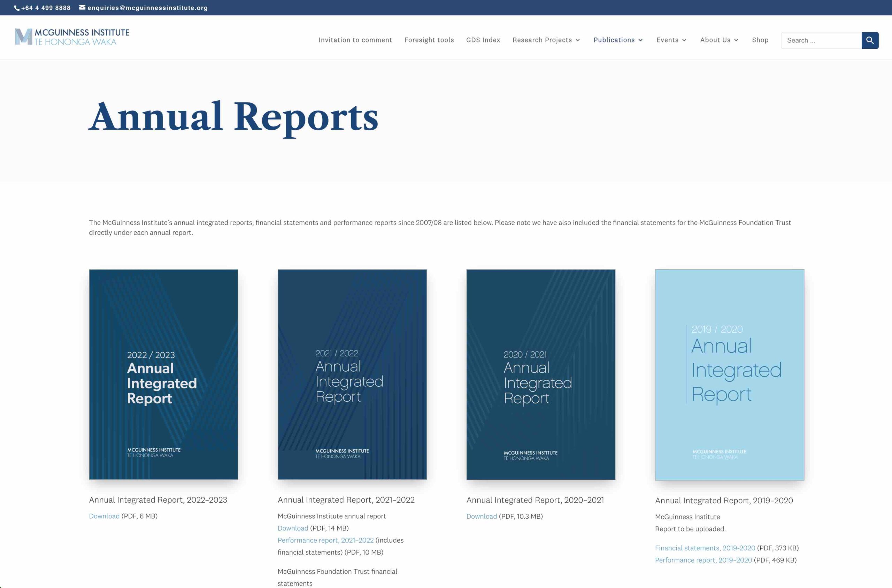This screenshot has width=892, height=588.
Task: Open the About Us dropdown menu
Action: coord(719,40)
